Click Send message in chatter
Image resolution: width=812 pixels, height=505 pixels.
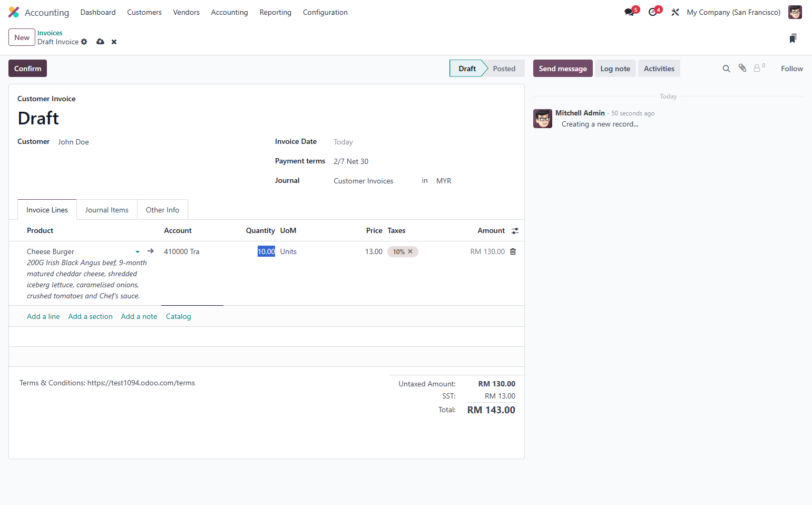pyautogui.click(x=563, y=69)
